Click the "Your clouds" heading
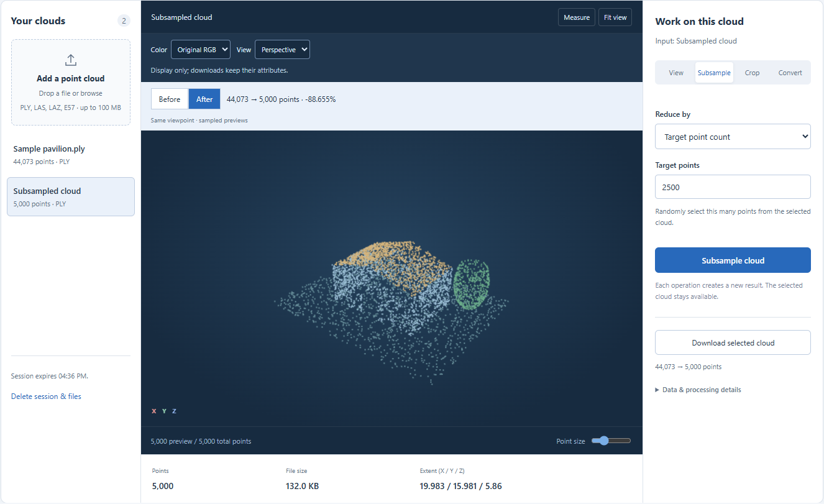The image size is (824, 504). pyautogui.click(x=38, y=21)
